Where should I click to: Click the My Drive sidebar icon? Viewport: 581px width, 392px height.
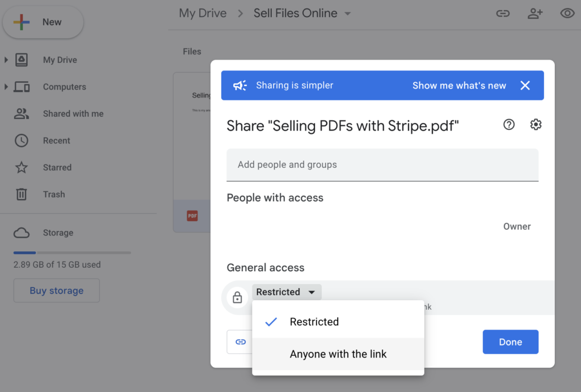[22, 60]
